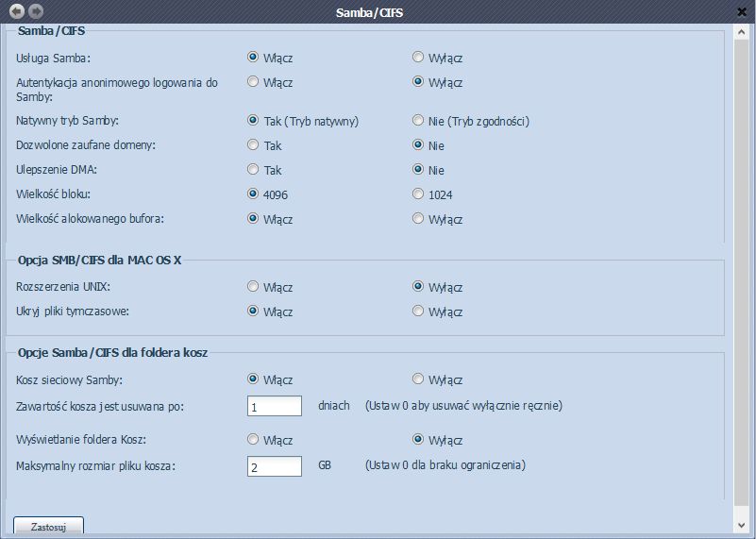Click 'Opcje Samba/CIFS dla foldera kosz' heading

(x=112, y=352)
